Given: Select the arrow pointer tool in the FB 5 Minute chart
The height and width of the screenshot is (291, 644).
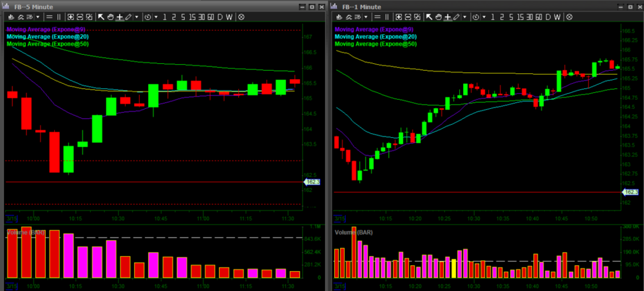Looking at the screenshot, I should [x=100, y=17].
